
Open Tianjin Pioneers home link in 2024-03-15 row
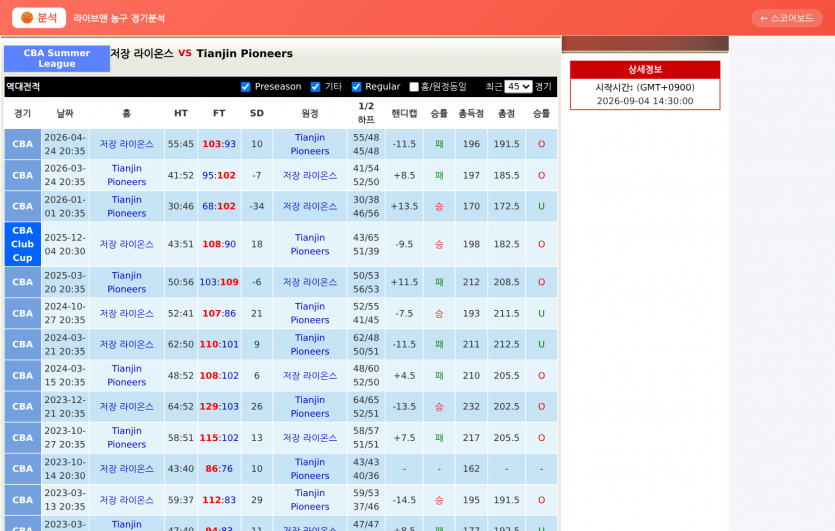[x=127, y=375]
